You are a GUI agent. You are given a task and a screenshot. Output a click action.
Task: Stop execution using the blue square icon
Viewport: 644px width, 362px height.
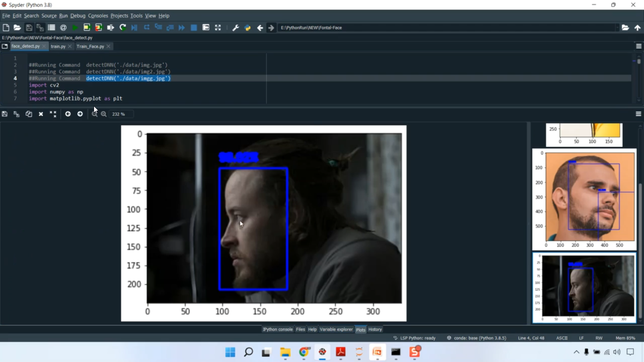pos(193,27)
